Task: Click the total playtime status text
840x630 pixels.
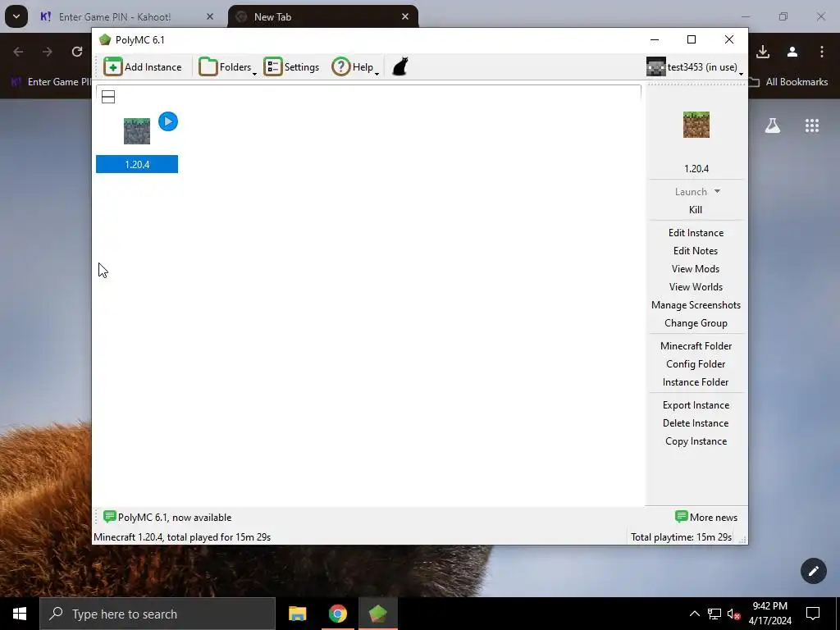Action: point(681,537)
